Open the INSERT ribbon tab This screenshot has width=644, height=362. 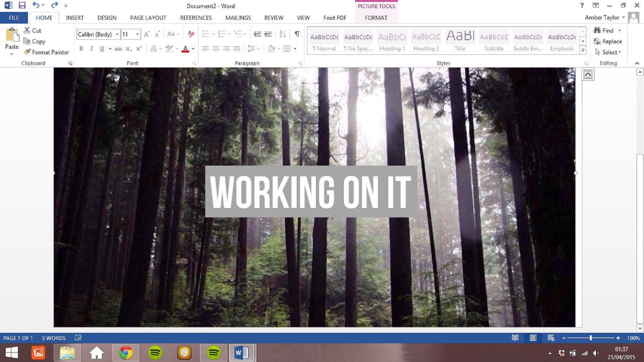75,18
